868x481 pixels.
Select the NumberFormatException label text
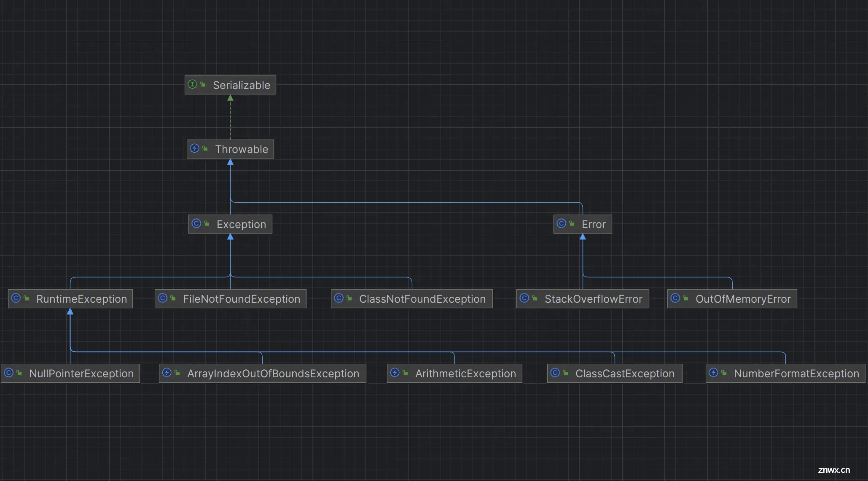pyautogui.click(x=797, y=374)
